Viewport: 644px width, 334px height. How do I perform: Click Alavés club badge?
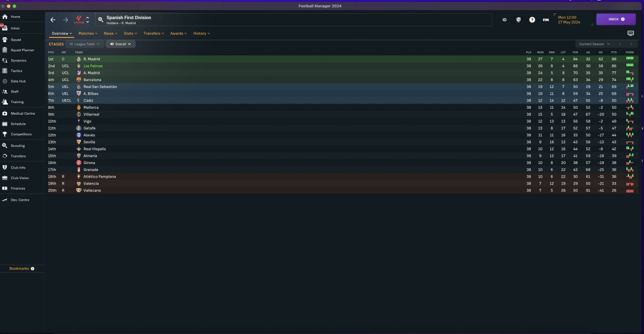pyautogui.click(x=78, y=135)
